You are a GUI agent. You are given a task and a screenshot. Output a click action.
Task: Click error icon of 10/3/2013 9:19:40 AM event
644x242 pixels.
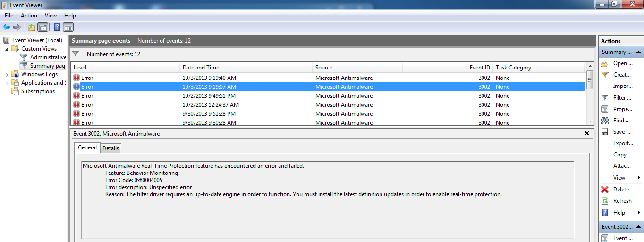tap(76, 78)
